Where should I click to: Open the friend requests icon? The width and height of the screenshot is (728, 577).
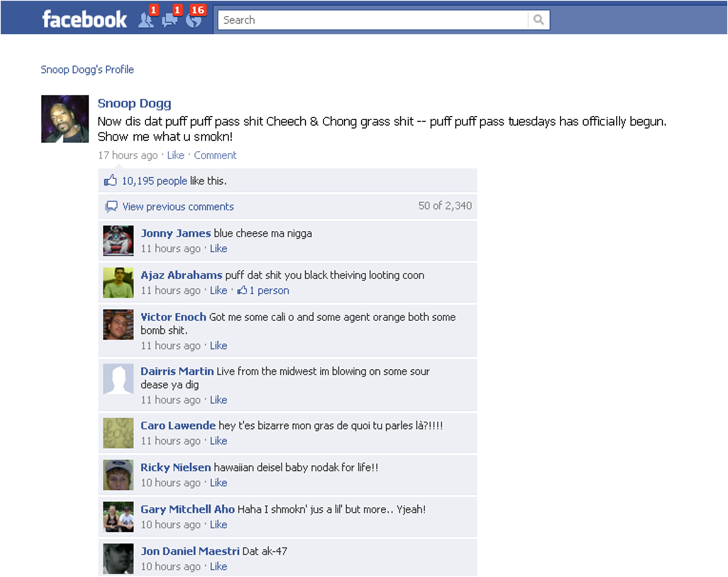coord(146,21)
